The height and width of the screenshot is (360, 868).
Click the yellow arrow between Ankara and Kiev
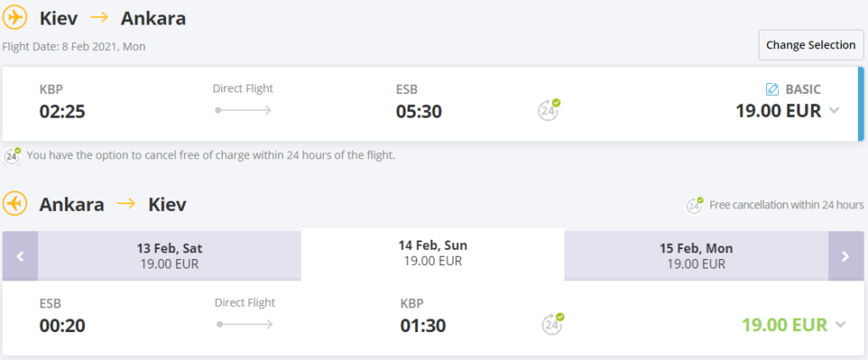pyautogui.click(x=127, y=203)
